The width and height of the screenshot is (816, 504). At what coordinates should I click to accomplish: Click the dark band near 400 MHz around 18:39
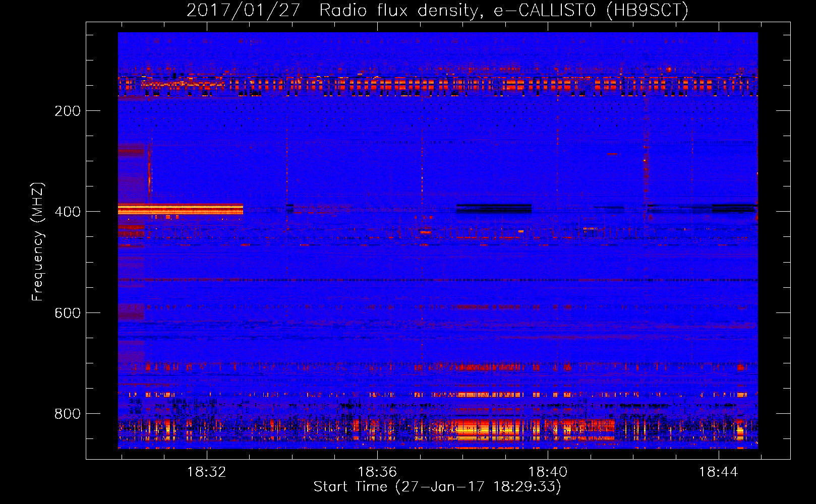pyautogui.click(x=494, y=209)
